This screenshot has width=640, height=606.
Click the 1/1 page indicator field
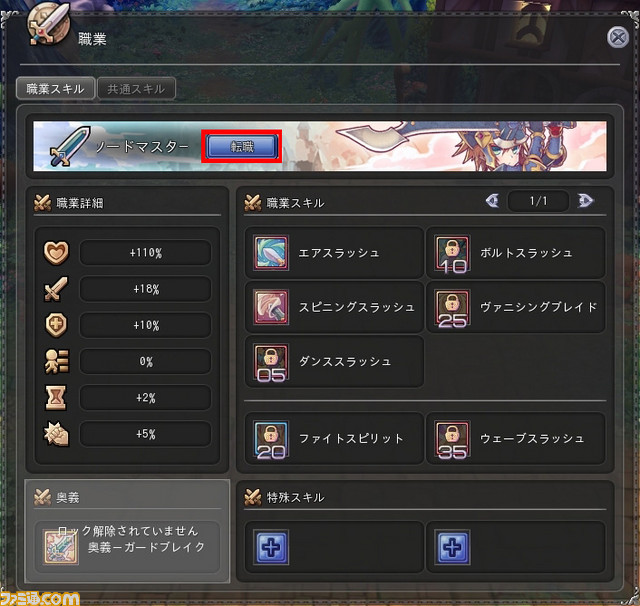pyautogui.click(x=538, y=201)
